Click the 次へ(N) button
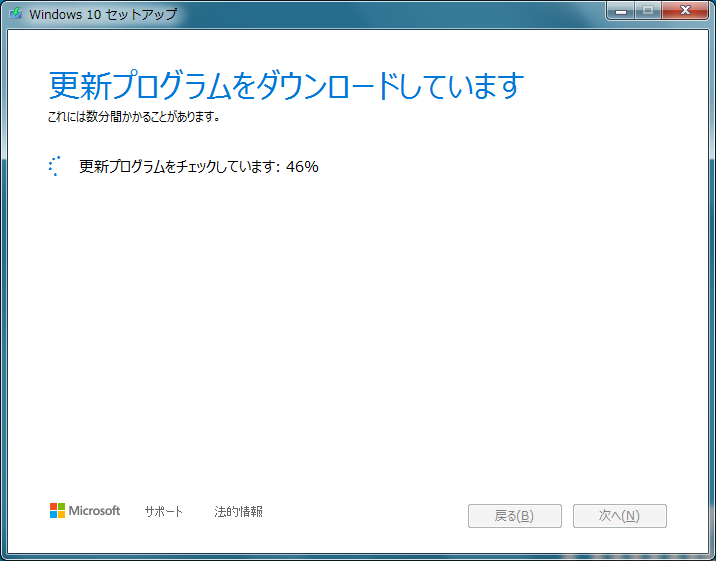The height and width of the screenshot is (561, 716). [x=620, y=516]
